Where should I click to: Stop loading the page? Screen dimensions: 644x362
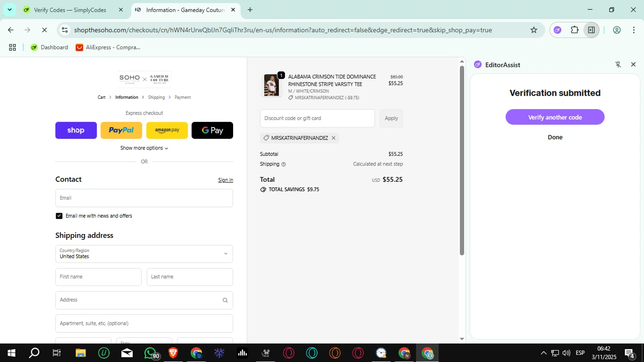(x=45, y=30)
